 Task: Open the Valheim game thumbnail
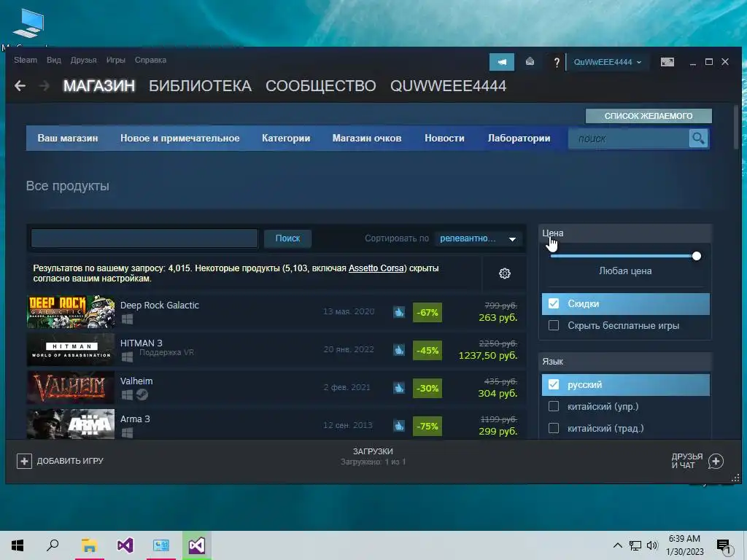pyautogui.click(x=71, y=388)
